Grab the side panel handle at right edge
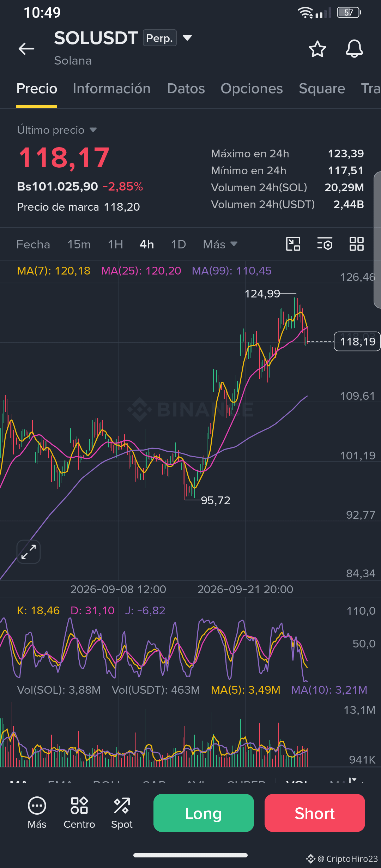 click(377, 240)
